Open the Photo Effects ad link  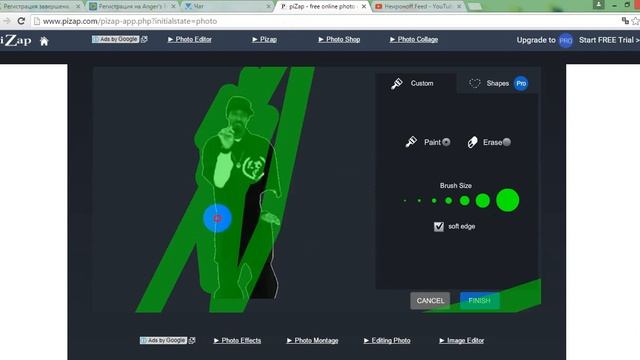tap(238, 340)
